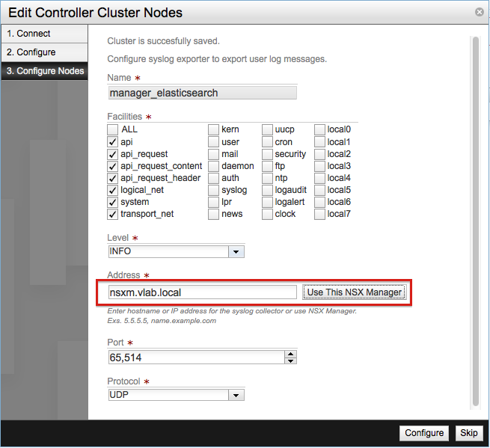Select the Configure Nodes step
Viewport: 490px width, 448px height.
43,71
